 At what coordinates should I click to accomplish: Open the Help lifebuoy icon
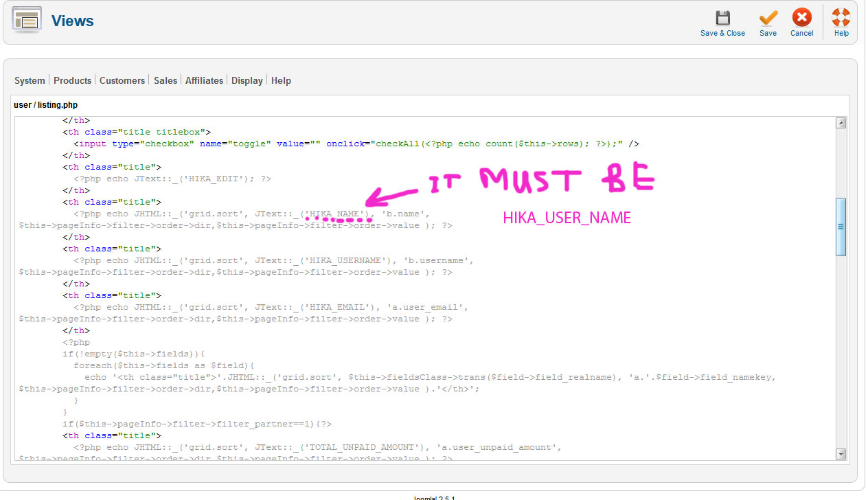[841, 18]
